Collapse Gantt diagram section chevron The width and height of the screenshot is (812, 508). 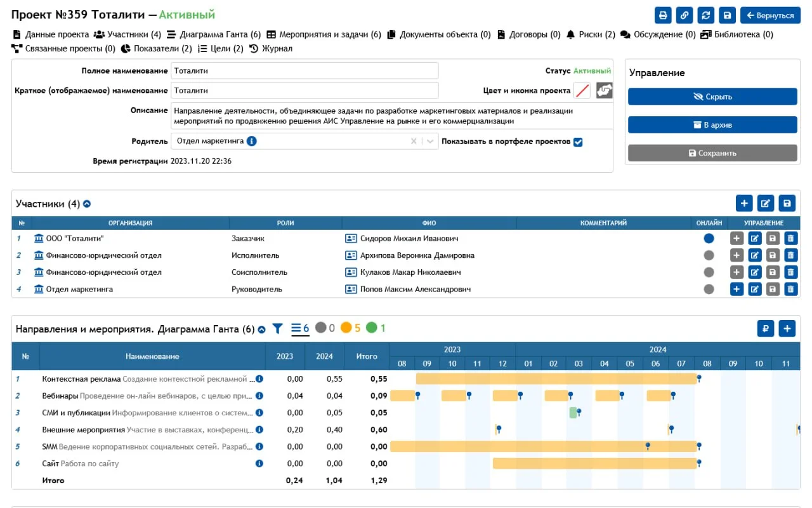261,330
